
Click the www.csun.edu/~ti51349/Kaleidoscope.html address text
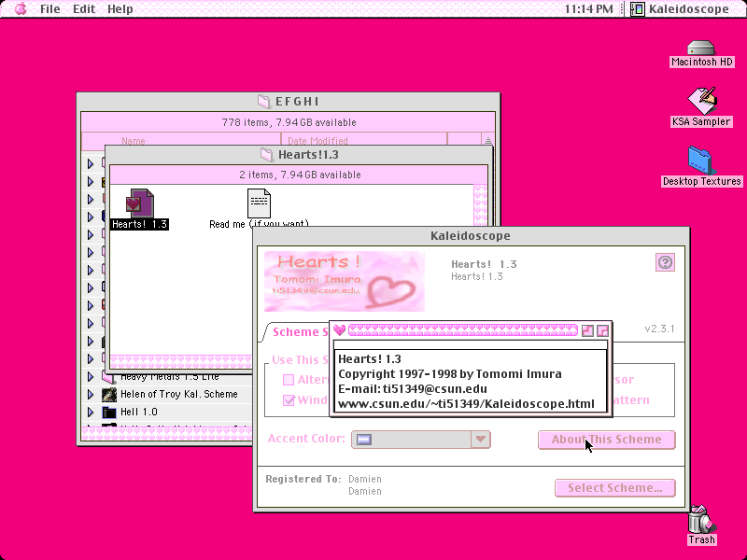click(466, 404)
